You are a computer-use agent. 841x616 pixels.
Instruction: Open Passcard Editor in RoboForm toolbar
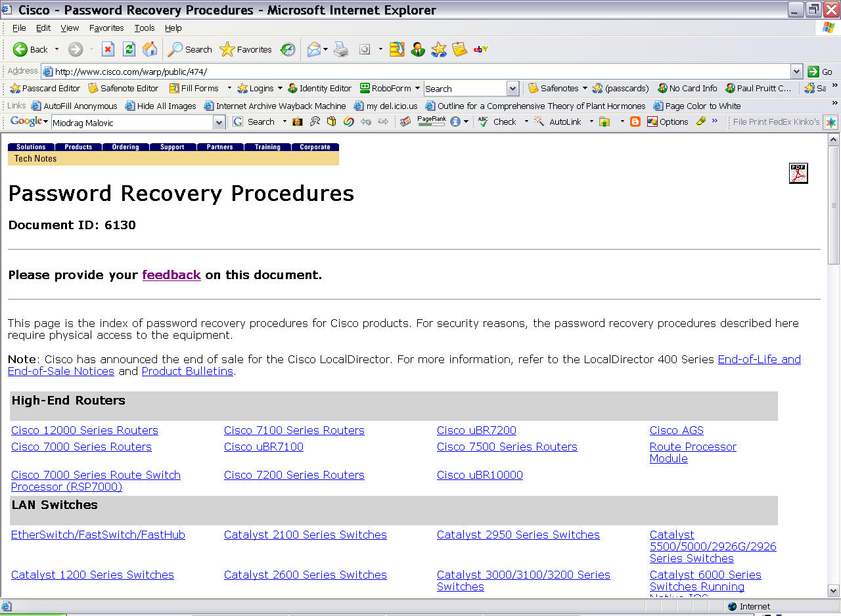click(x=45, y=88)
